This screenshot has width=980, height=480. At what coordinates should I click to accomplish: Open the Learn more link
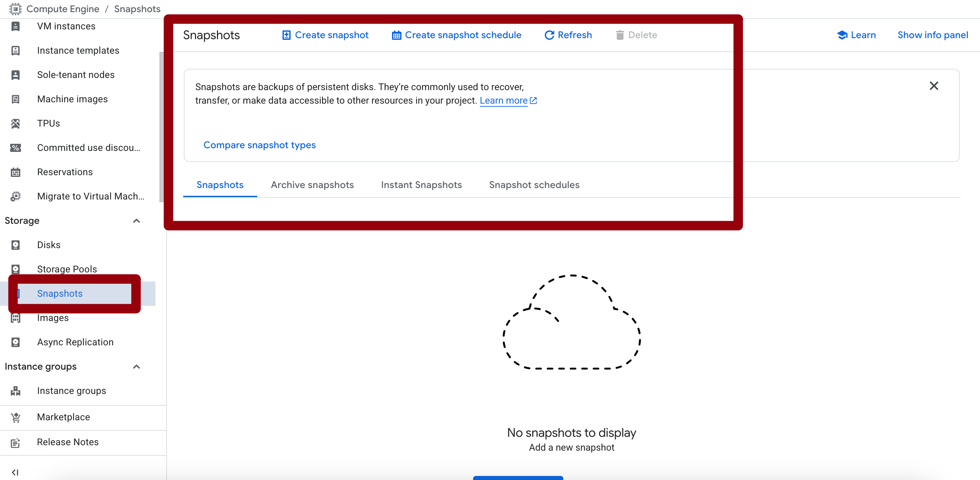503,101
